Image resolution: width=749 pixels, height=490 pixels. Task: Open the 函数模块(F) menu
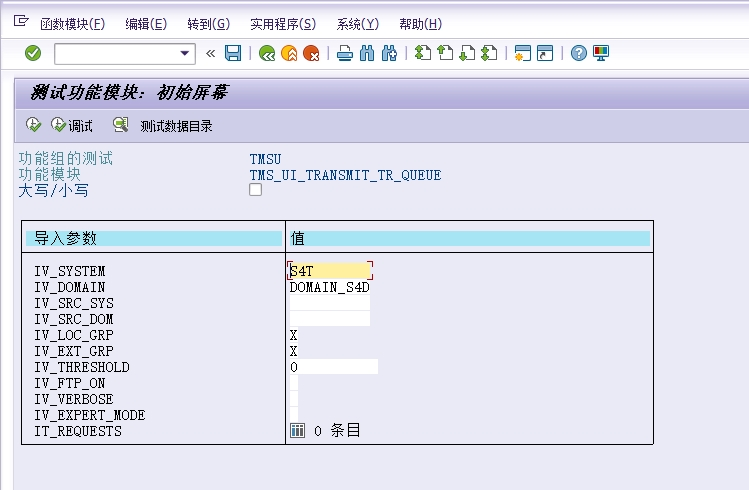pyautogui.click(x=73, y=24)
